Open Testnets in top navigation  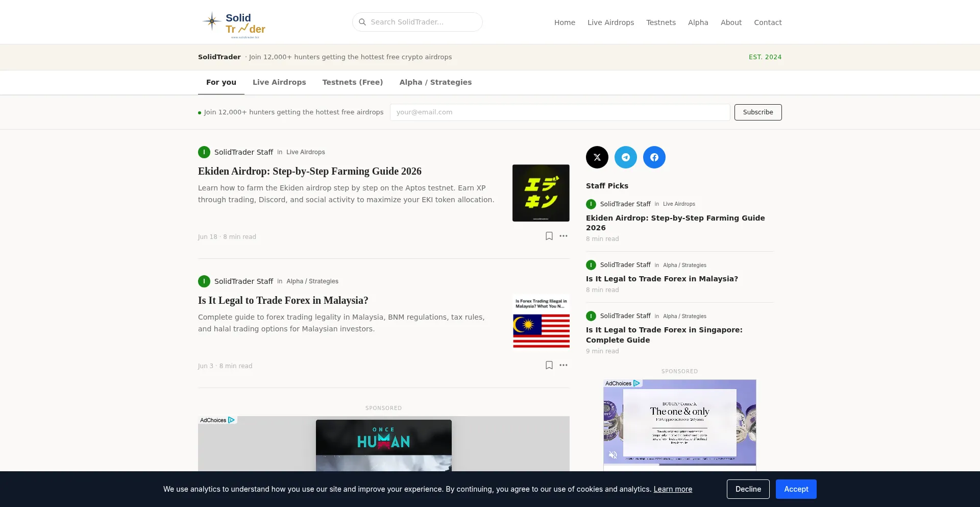(x=661, y=22)
